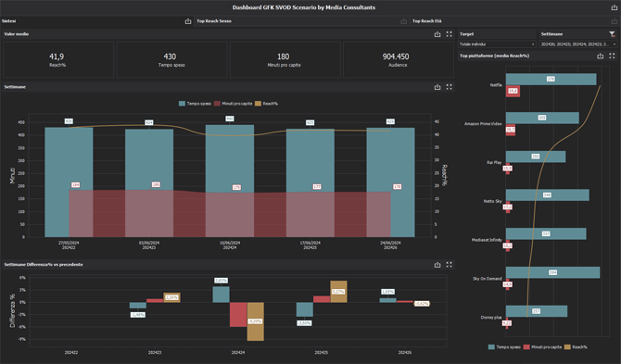Export the Top piattaforme panel
The width and height of the screenshot is (621, 364).
(600, 56)
